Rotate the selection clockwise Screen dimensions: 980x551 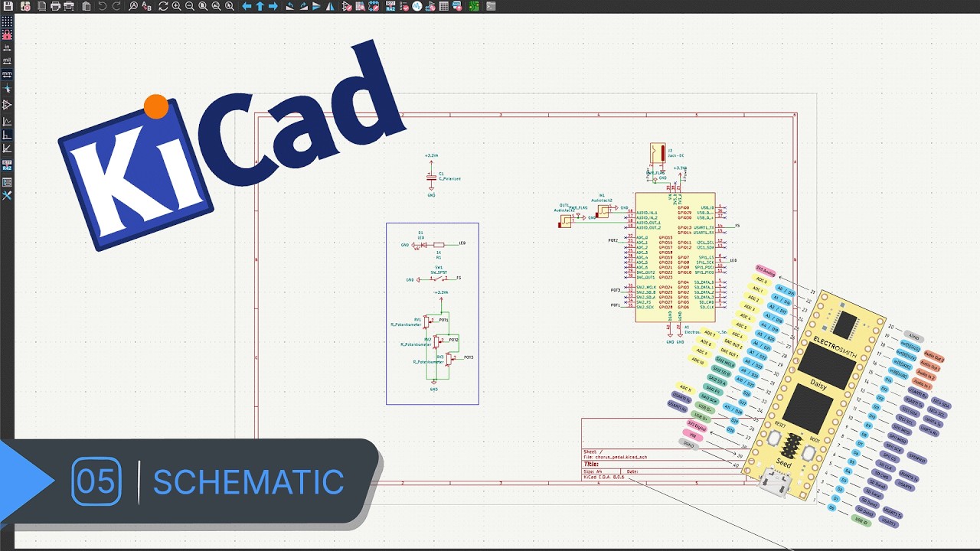pos(303,6)
